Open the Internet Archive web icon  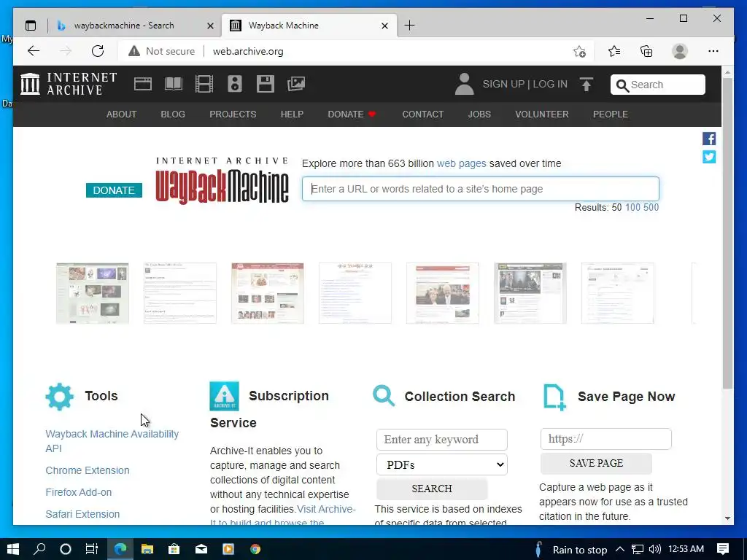pos(142,85)
